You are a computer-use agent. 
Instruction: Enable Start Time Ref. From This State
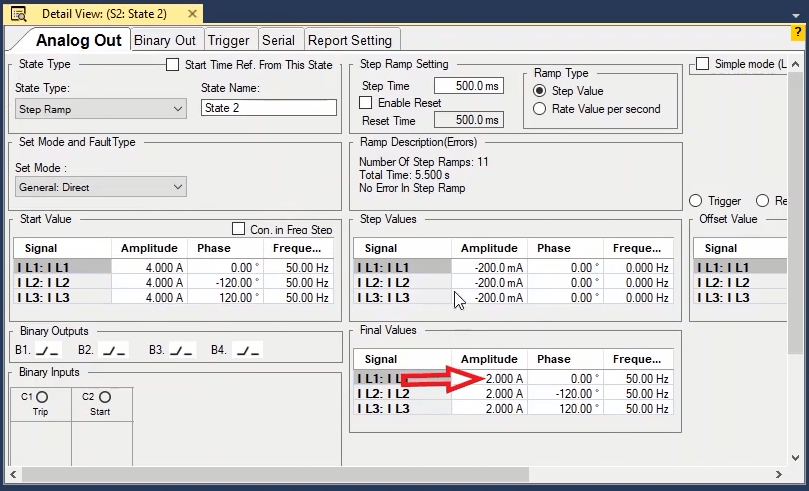click(172, 65)
